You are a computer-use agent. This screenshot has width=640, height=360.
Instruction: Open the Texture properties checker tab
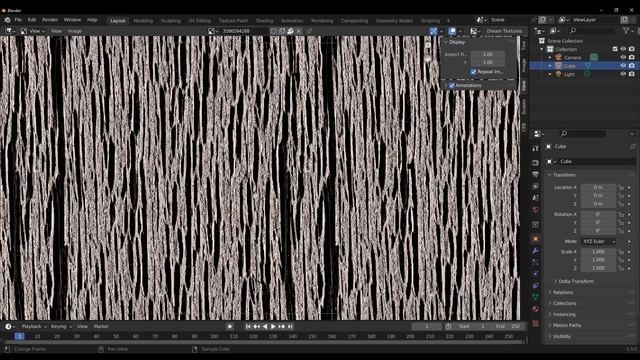536,323
